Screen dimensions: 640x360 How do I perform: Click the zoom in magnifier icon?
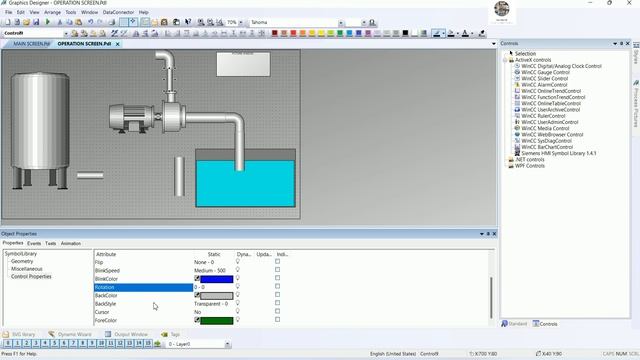(201, 22)
